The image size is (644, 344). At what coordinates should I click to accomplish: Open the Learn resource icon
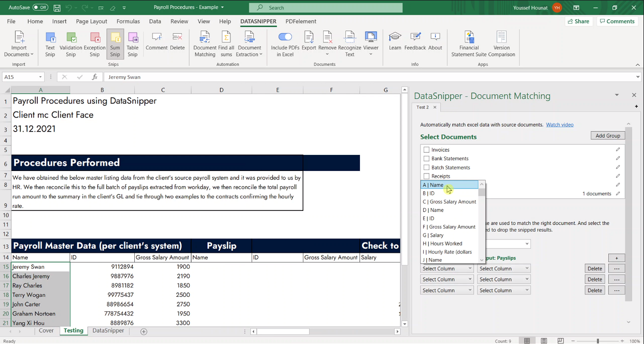[x=395, y=41]
